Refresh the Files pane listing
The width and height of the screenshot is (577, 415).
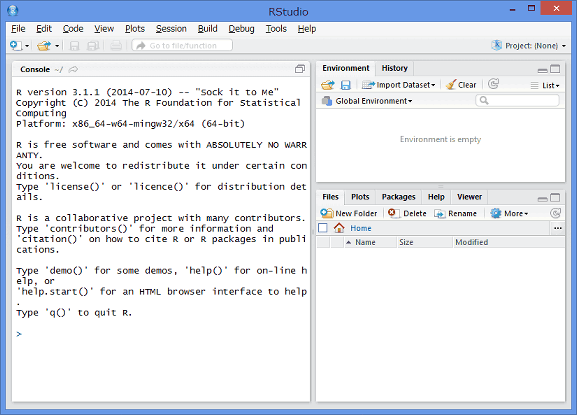tap(555, 213)
